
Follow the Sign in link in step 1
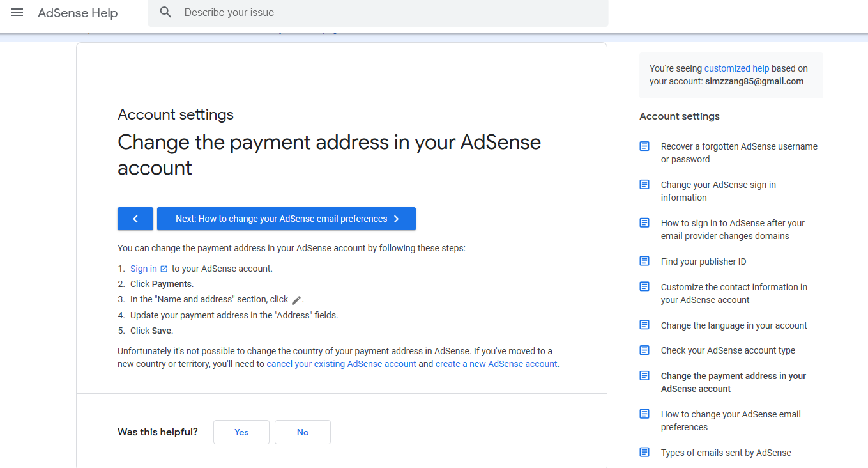pyautogui.click(x=144, y=269)
